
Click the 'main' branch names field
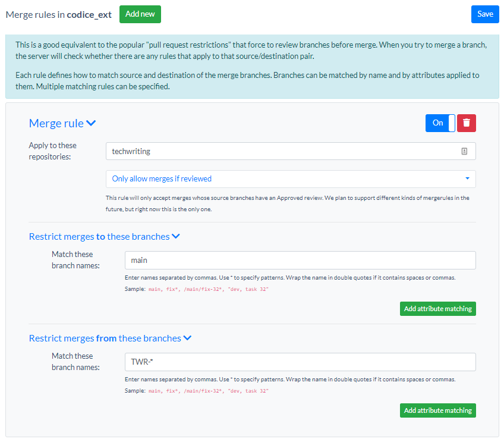(300, 261)
